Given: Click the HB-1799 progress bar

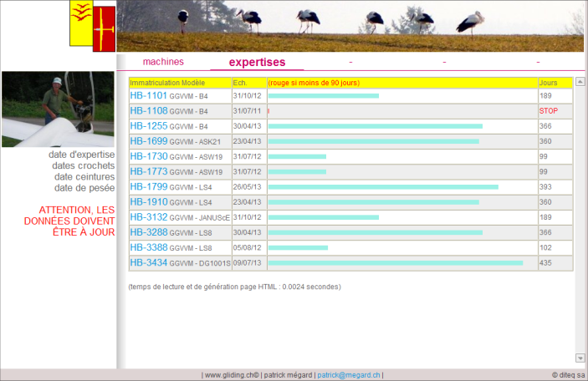Looking at the screenshot, I should (383, 187).
